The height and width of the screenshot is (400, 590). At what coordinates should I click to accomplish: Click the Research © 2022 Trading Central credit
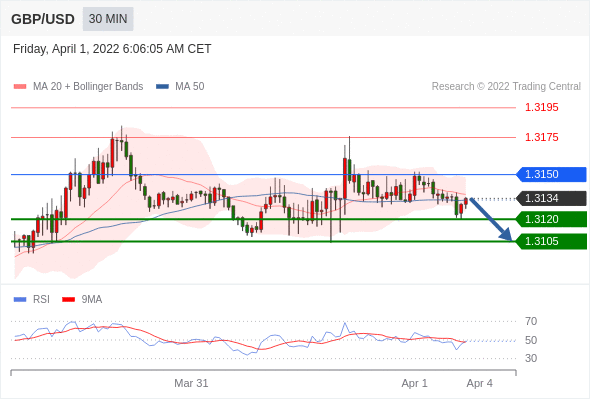(506, 87)
